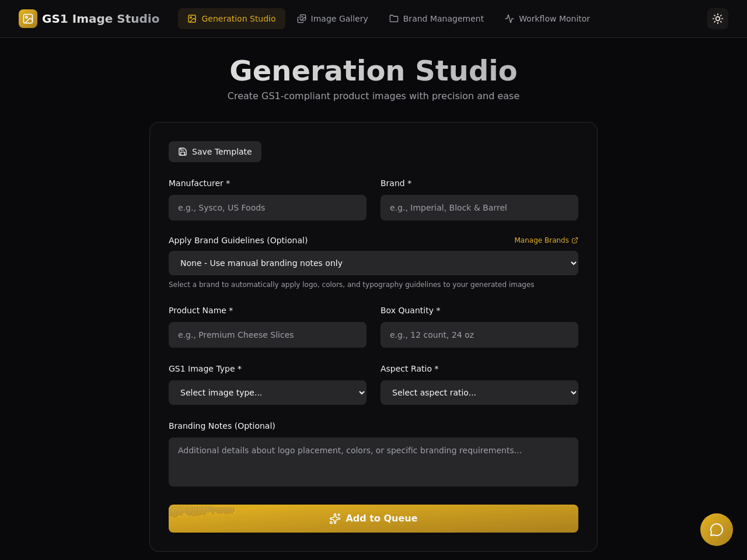Click the Workflow Monitor activity icon

509,19
